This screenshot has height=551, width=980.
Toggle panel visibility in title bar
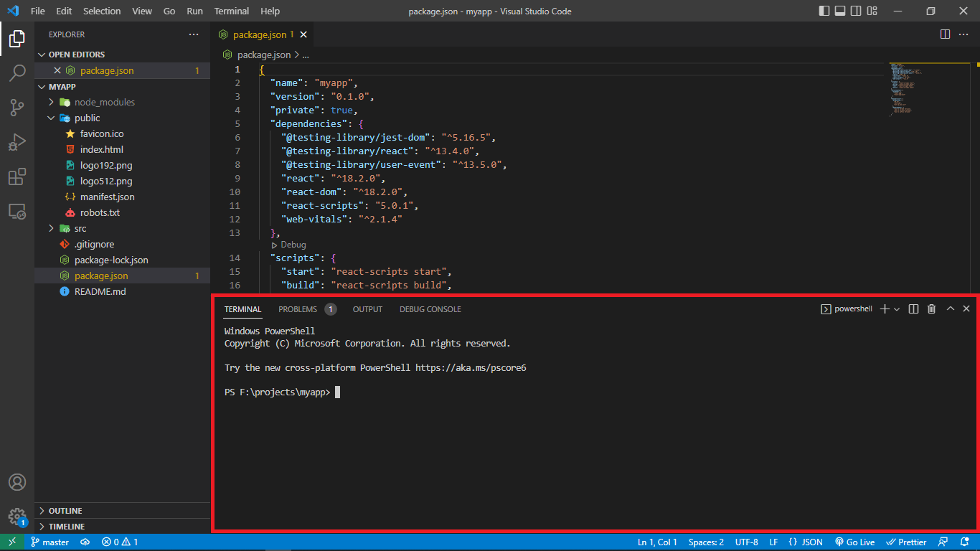coord(839,11)
